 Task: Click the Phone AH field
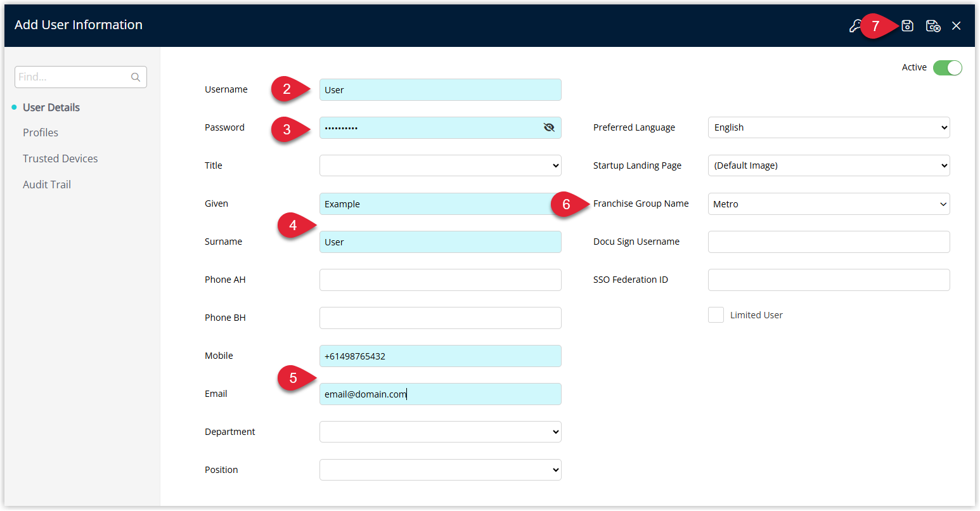tap(440, 280)
